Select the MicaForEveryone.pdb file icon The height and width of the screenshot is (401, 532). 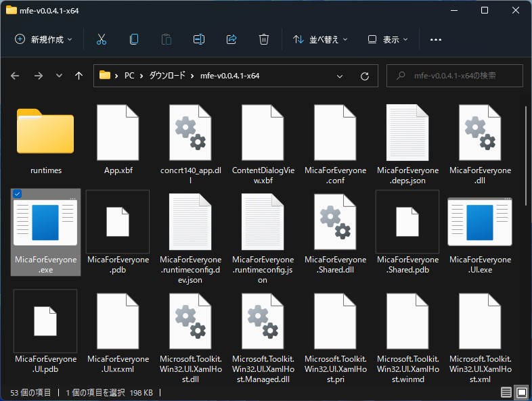[118, 222]
